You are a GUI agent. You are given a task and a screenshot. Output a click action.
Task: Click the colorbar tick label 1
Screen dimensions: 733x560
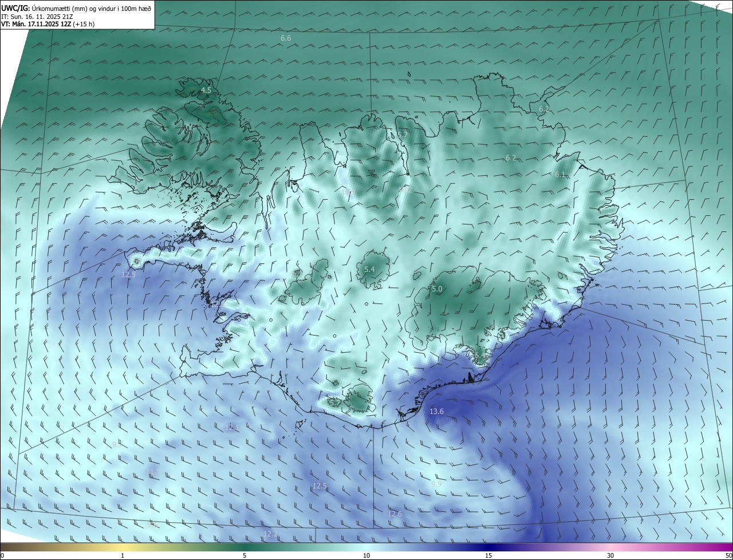pos(123,555)
